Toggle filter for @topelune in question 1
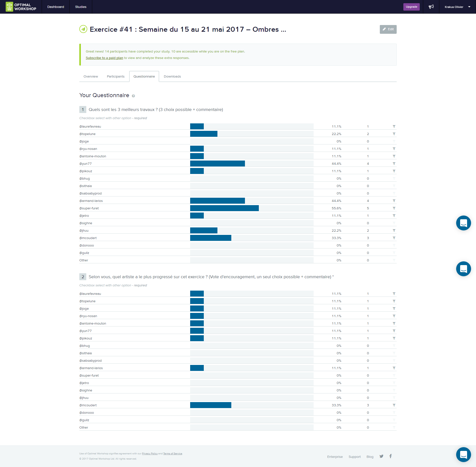476x467 pixels. coord(394,134)
